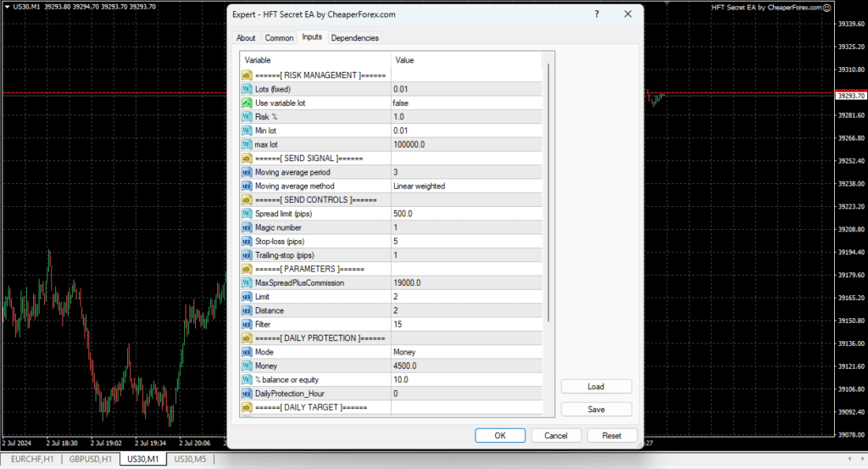Screen dimensions: 868x469
Task: Click the inputs list vertical scrollbar
Action: [x=548, y=195]
